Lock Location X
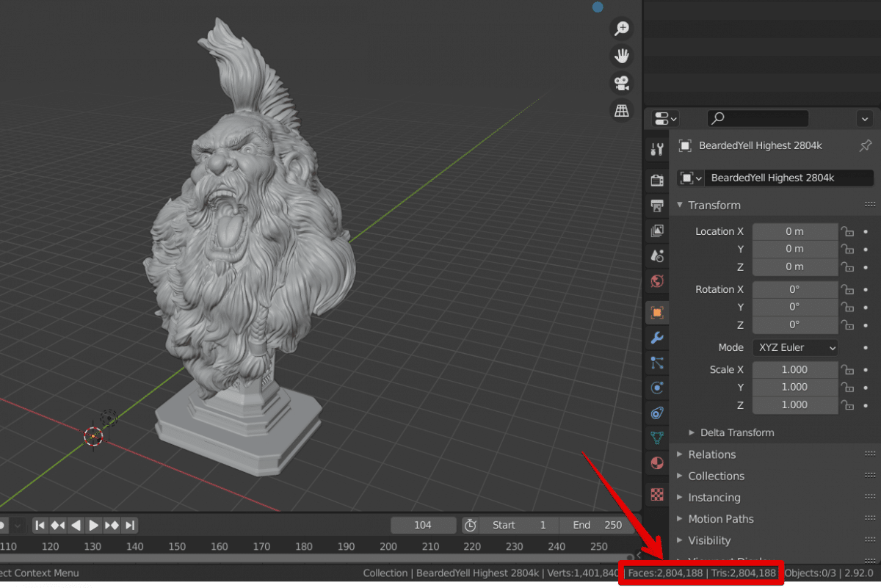Viewport: 881px width, 588px height. tap(847, 231)
